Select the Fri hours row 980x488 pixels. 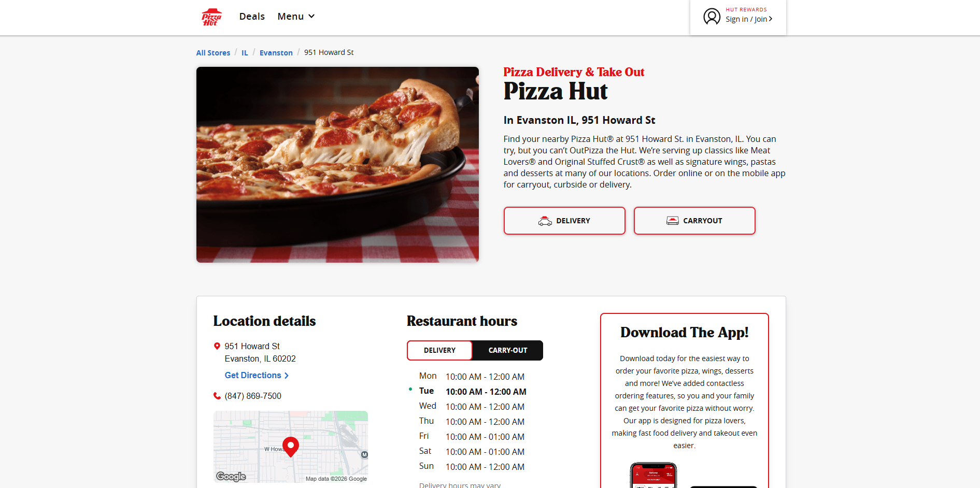click(x=472, y=437)
